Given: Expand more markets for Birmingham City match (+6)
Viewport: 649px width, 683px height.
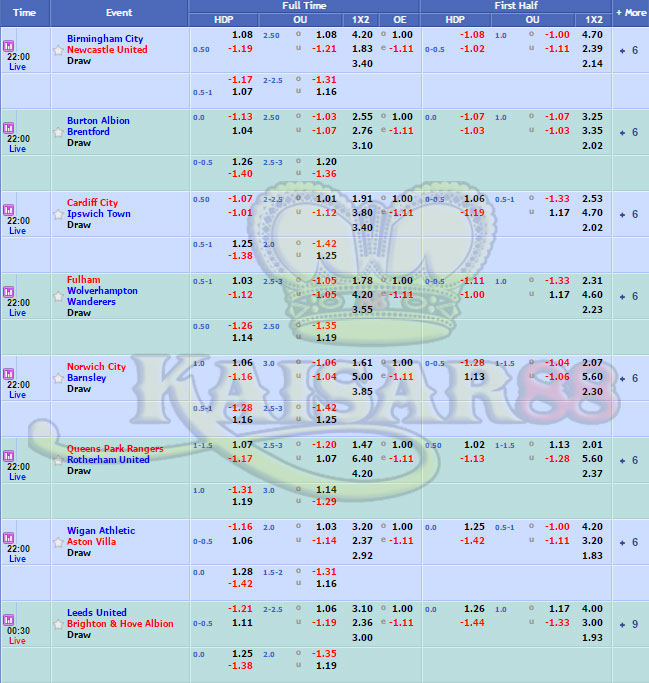Looking at the screenshot, I should pyautogui.click(x=629, y=51).
